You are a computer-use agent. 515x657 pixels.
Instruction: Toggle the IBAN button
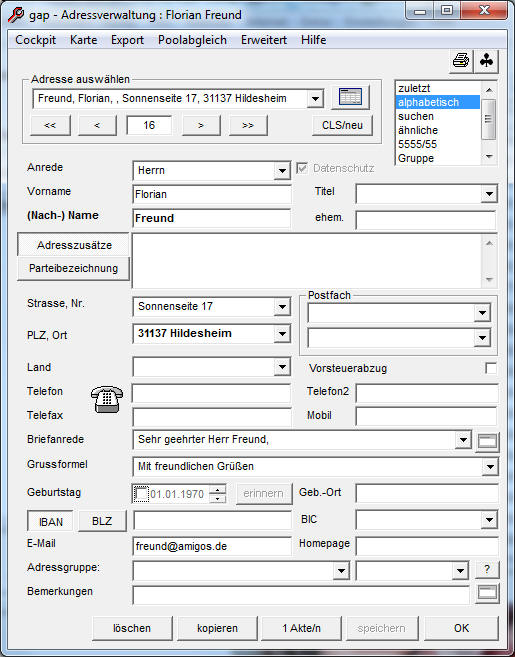(50, 522)
